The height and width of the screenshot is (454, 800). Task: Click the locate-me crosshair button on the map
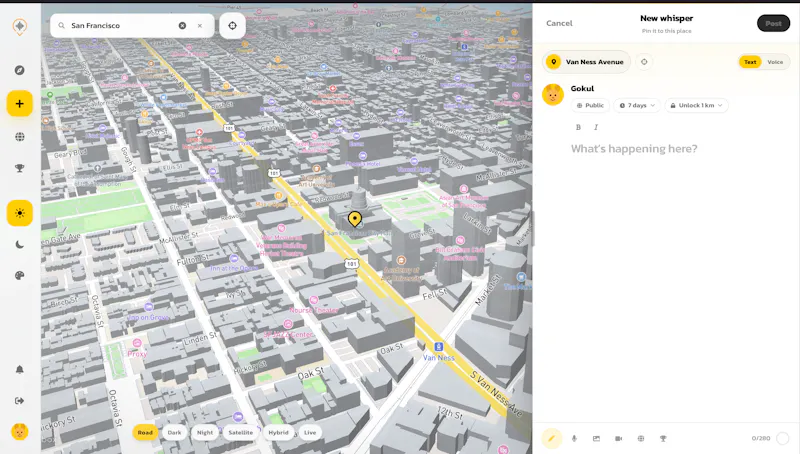pos(232,26)
